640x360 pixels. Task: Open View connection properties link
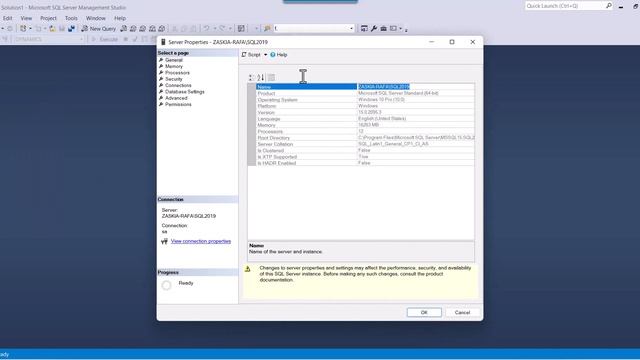click(x=201, y=241)
